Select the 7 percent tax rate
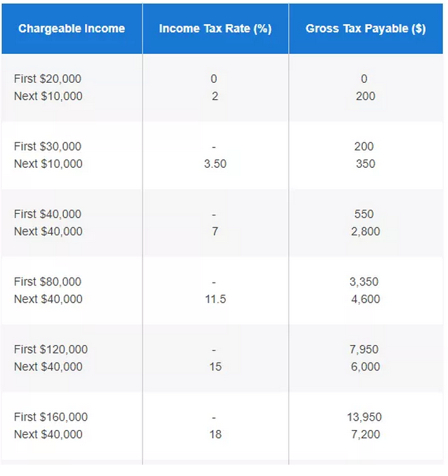 215,232
